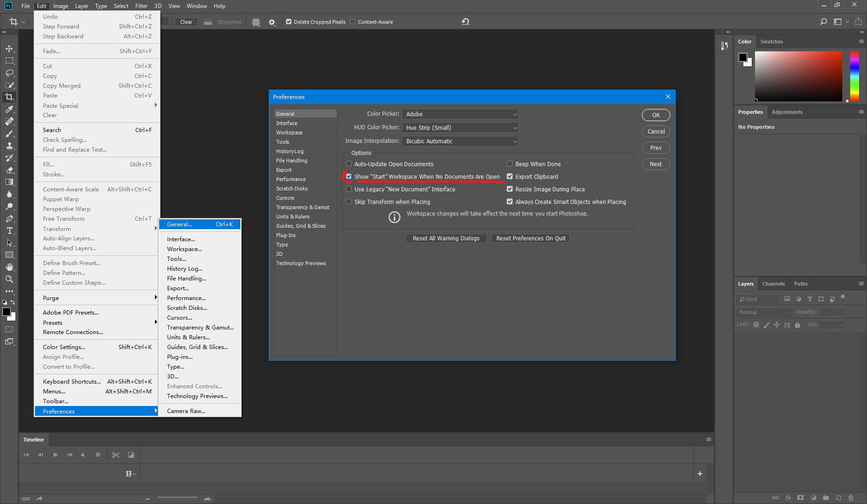Click OK in the Preferences dialog
The image size is (867, 504).
(x=656, y=115)
